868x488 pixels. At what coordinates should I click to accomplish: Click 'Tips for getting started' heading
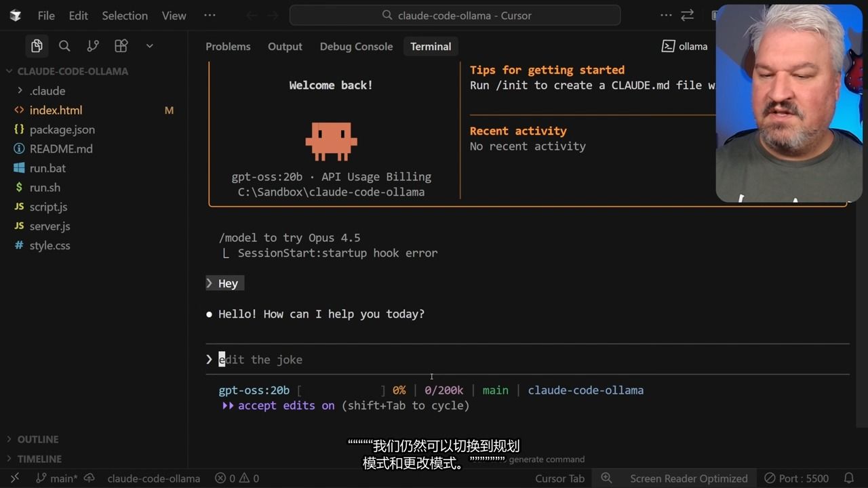point(547,70)
